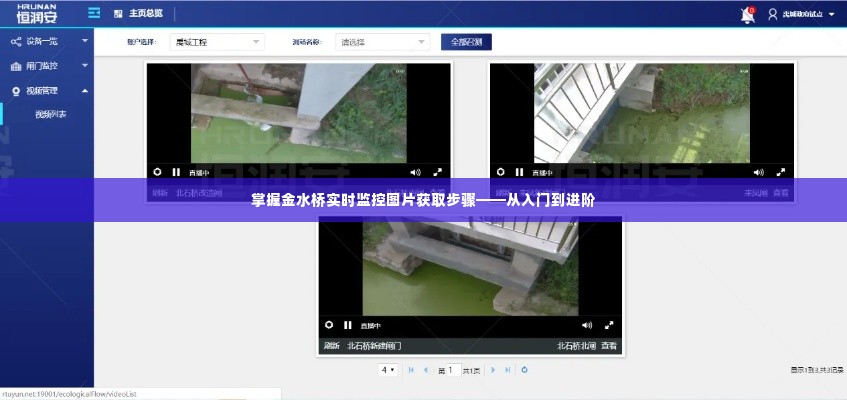847x400 pixels.
Task: Mute the bottom video's speaker icon
Action: pyautogui.click(x=586, y=325)
